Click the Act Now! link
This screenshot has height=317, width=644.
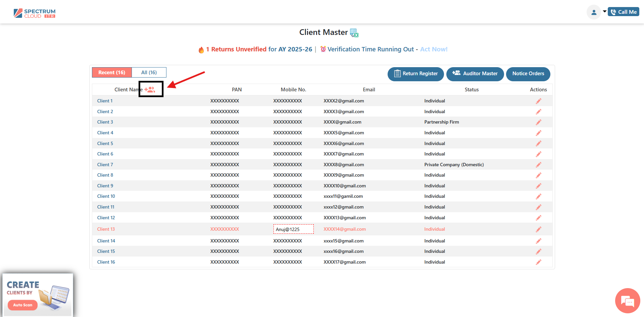pos(434,49)
